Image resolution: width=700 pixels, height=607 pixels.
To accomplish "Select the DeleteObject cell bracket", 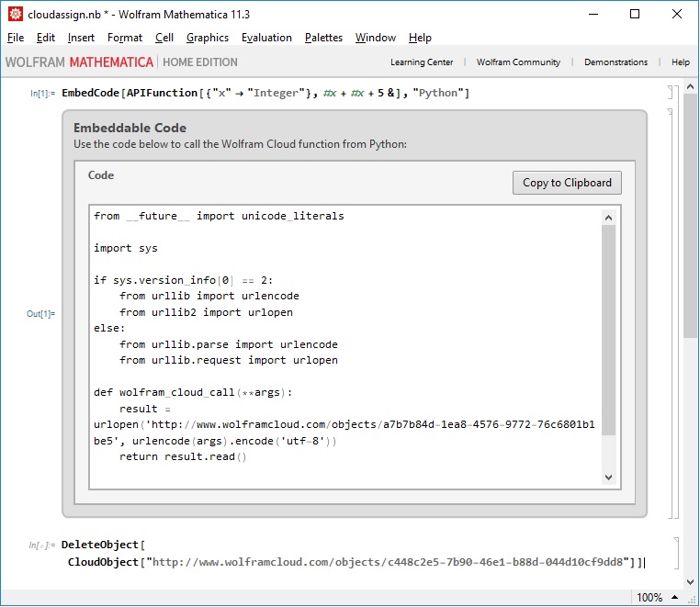I will pyautogui.click(x=676, y=553).
